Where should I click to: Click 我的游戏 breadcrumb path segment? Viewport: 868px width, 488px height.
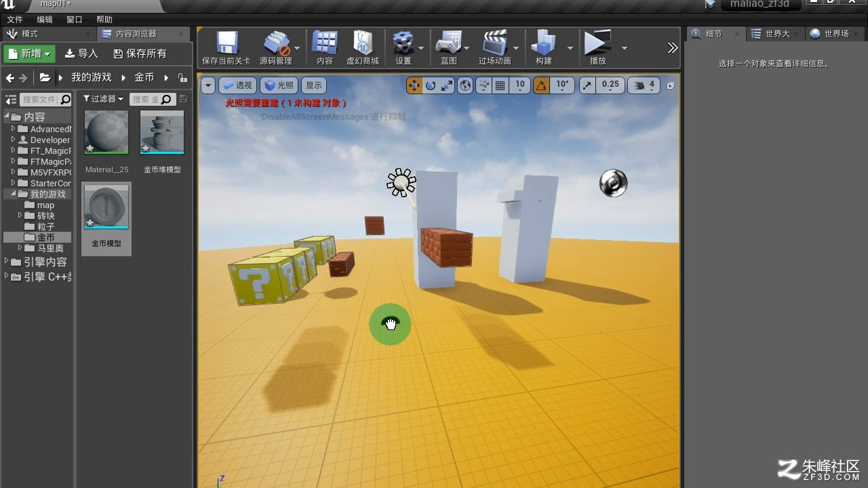click(x=92, y=78)
